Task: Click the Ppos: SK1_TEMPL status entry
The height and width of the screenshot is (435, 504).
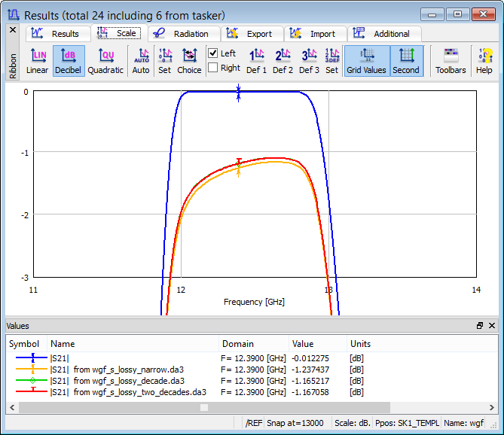Action: 408,423
